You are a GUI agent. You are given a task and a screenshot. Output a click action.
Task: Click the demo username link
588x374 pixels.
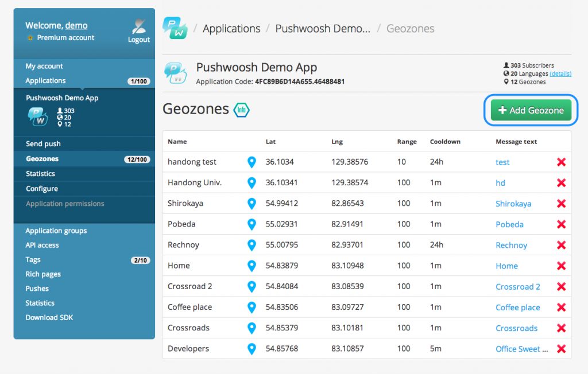pyautogui.click(x=76, y=25)
